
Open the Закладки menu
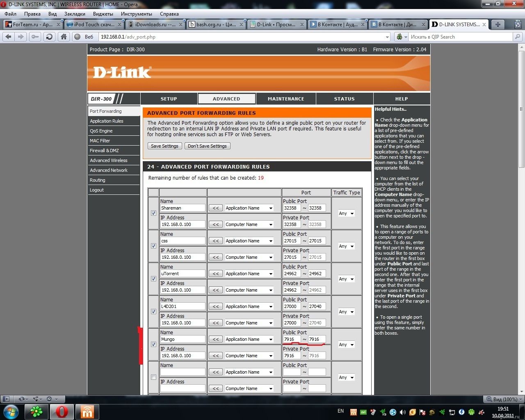click(75, 14)
